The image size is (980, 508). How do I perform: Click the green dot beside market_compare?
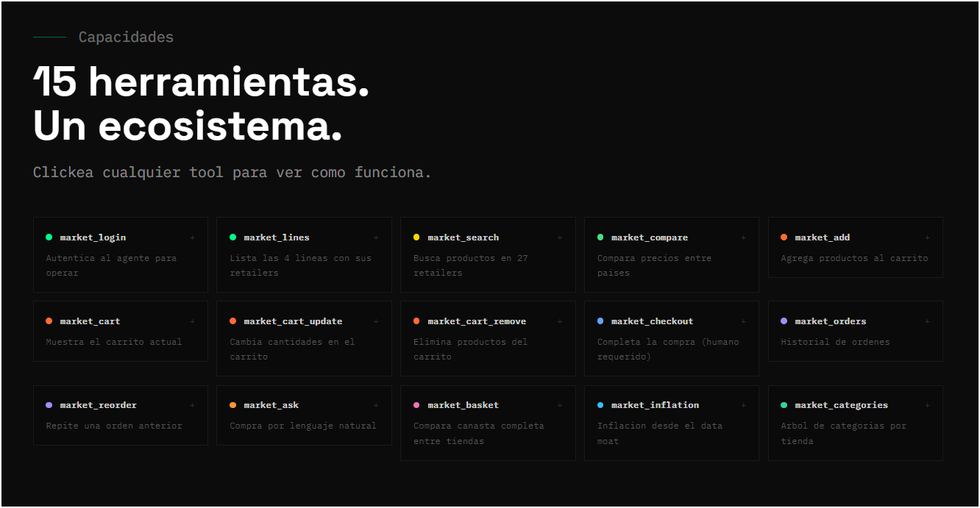(x=600, y=237)
